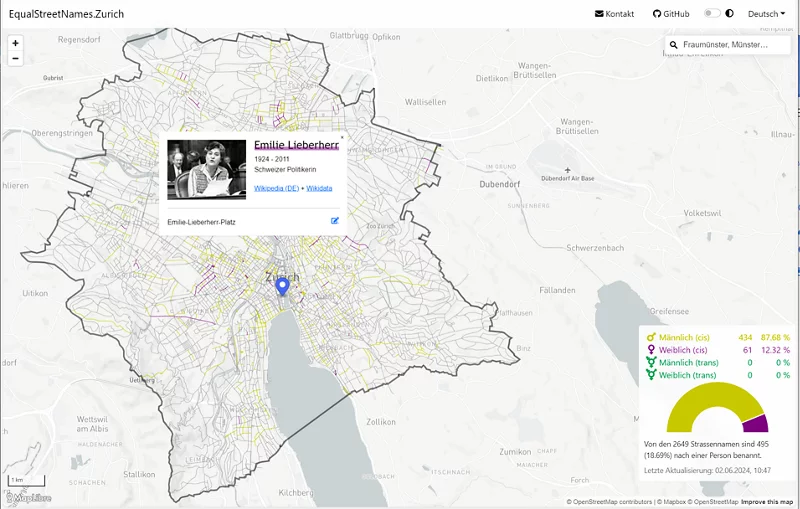Open the Deutsch language dropdown
This screenshot has width=800, height=509.
click(x=766, y=14)
